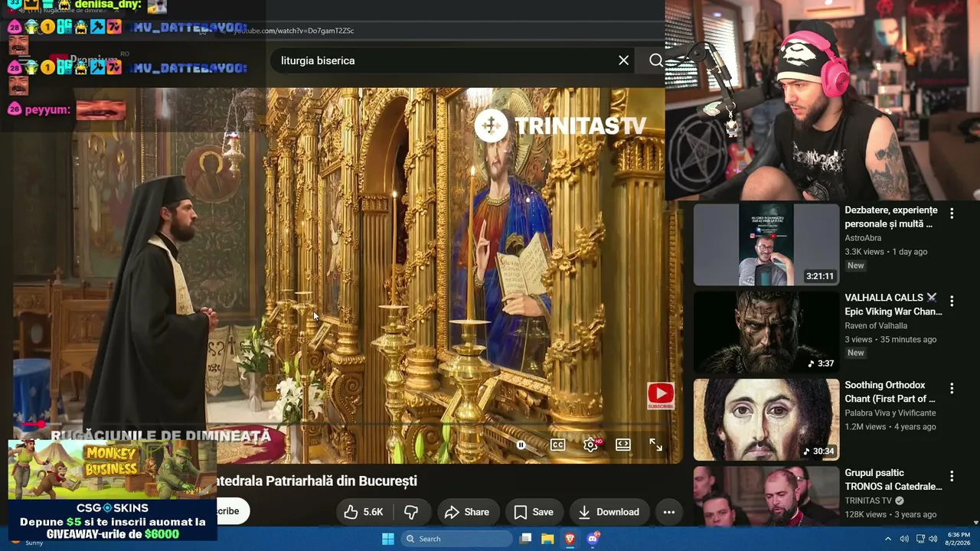Visit the AstroAbra channel
This screenshot has width=980, height=551.
[863, 238]
